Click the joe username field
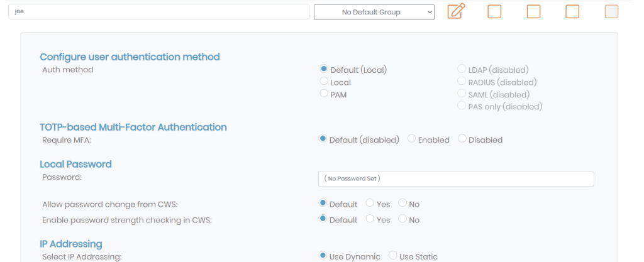Image resolution: width=644 pixels, height=262 pixels. pos(158,12)
